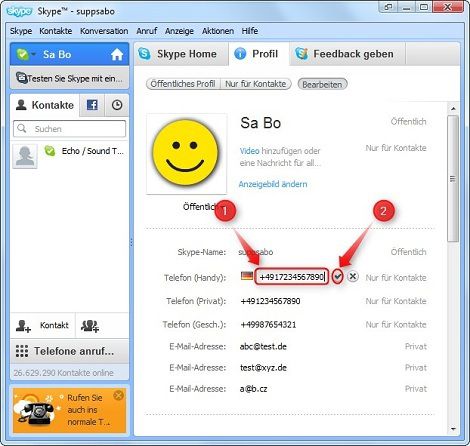The width and height of the screenshot is (470, 446).
Task: Open the Aktionen menu
Action: 218,31
